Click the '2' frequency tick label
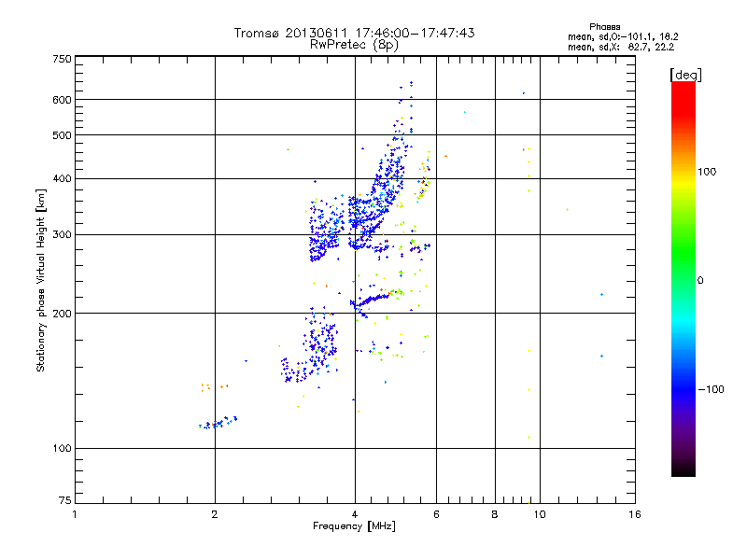This screenshot has width=747, height=560. (215, 514)
